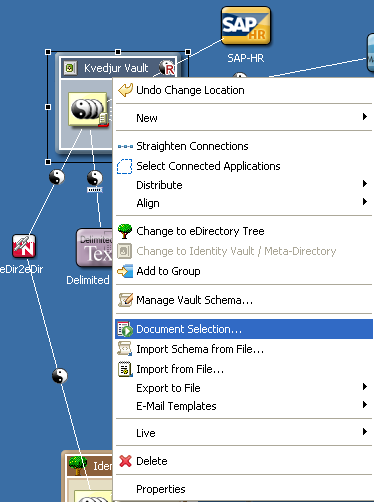Select Add to Group
This screenshot has height=502, width=374.
pos(244,271)
